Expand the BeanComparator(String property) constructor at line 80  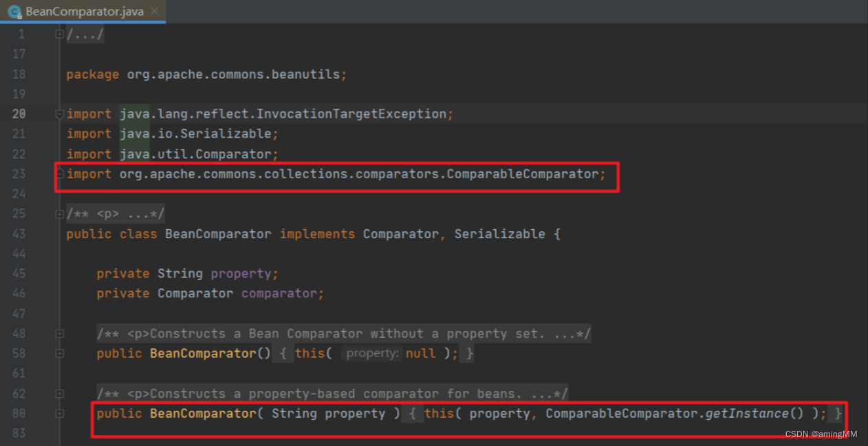[60, 414]
